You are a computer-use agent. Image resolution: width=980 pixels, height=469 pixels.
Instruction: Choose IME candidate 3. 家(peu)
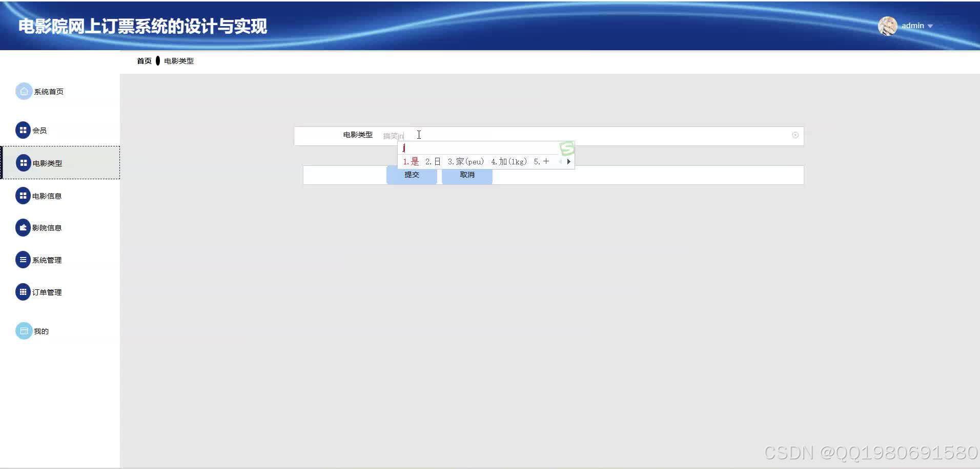click(466, 162)
